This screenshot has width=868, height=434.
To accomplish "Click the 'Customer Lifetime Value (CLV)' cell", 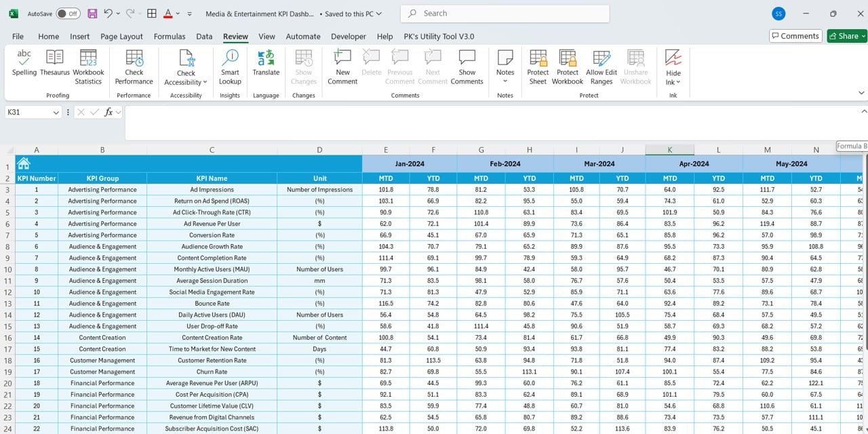I will [x=212, y=406].
